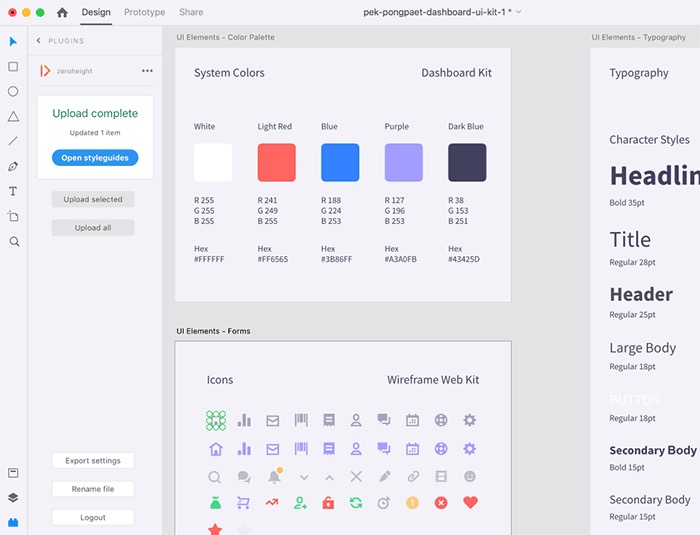Image resolution: width=700 pixels, height=535 pixels.
Task: Select the 'Wireframe Web Kit' heading text
Action: pos(433,380)
